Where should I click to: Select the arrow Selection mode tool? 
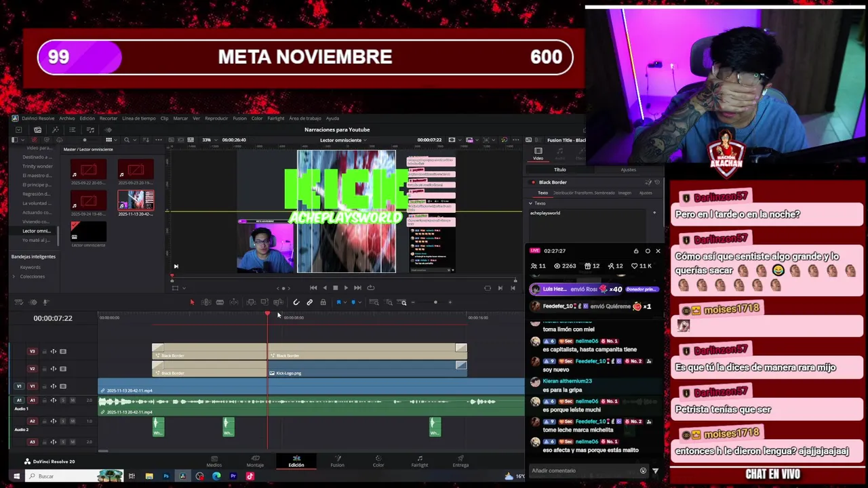(x=192, y=302)
